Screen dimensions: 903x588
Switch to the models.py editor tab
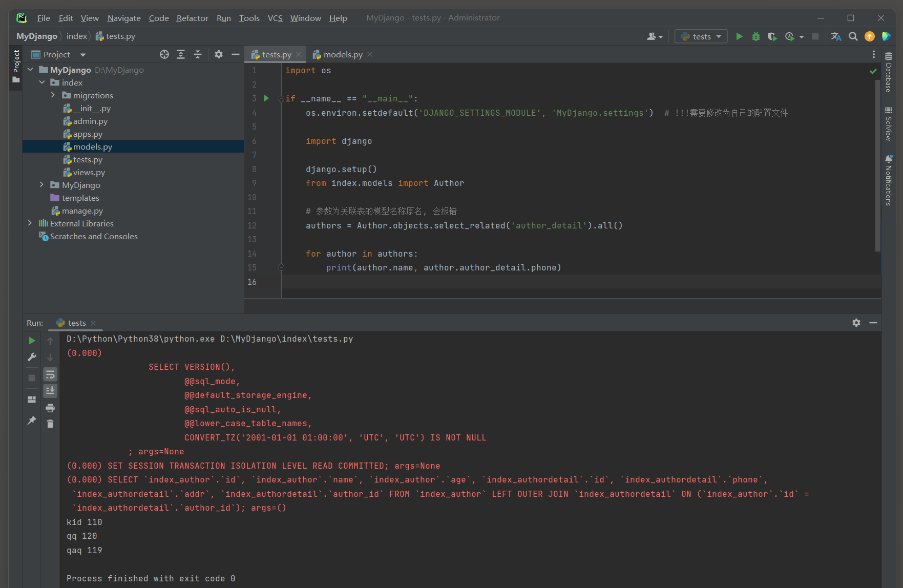click(x=342, y=54)
